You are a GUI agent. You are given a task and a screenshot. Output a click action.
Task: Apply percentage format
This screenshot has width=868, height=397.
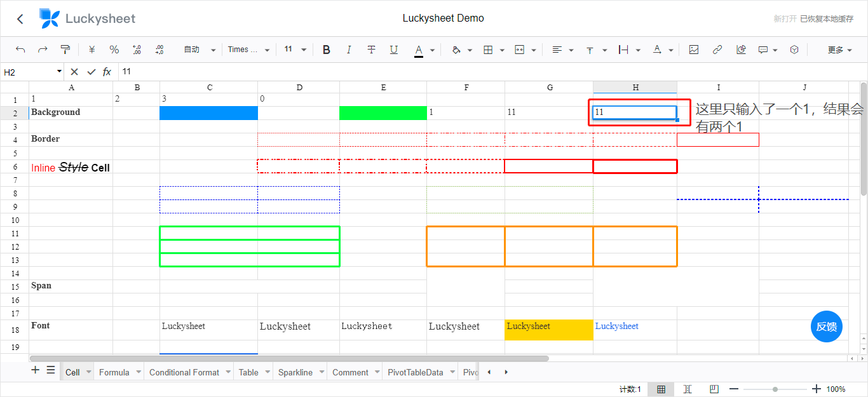click(114, 50)
